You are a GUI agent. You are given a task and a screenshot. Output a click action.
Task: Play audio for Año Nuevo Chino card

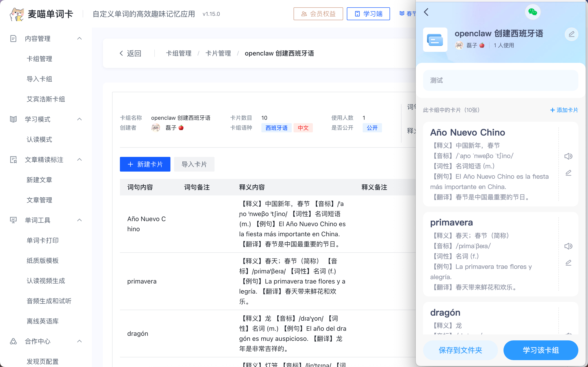pos(568,156)
